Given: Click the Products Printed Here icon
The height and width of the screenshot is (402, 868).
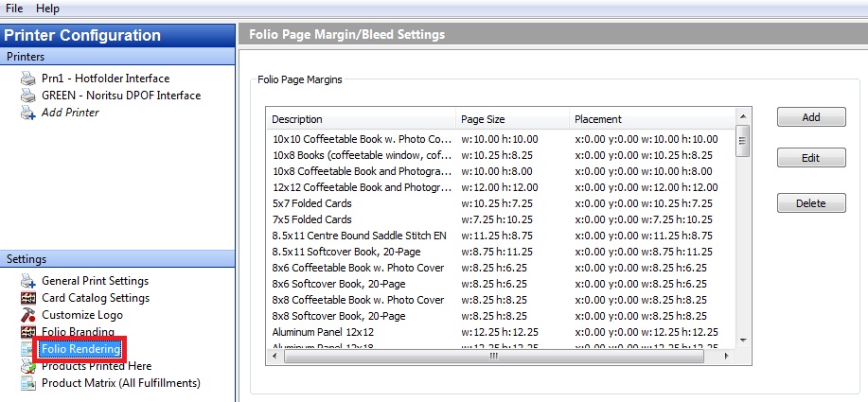Looking at the screenshot, I should pyautogui.click(x=28, y=366).
